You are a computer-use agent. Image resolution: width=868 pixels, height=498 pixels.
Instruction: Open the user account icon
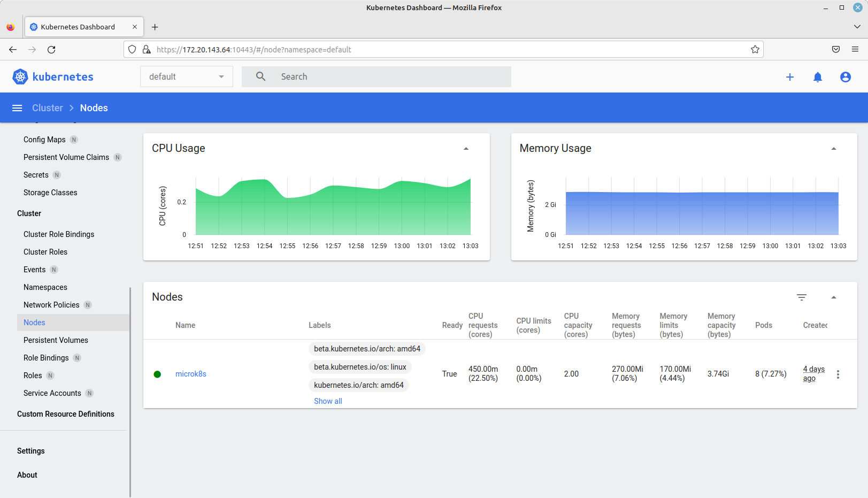tap(846, 77)
